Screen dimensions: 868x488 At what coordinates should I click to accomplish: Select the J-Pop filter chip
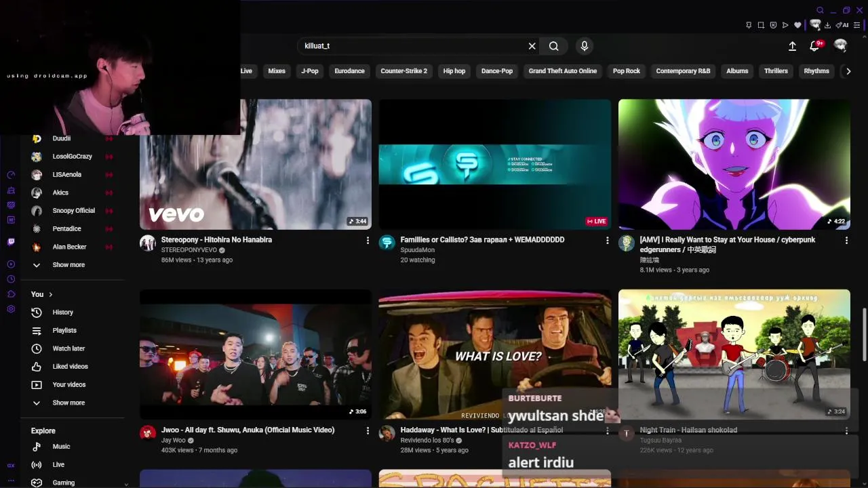(x=310, y=71)
